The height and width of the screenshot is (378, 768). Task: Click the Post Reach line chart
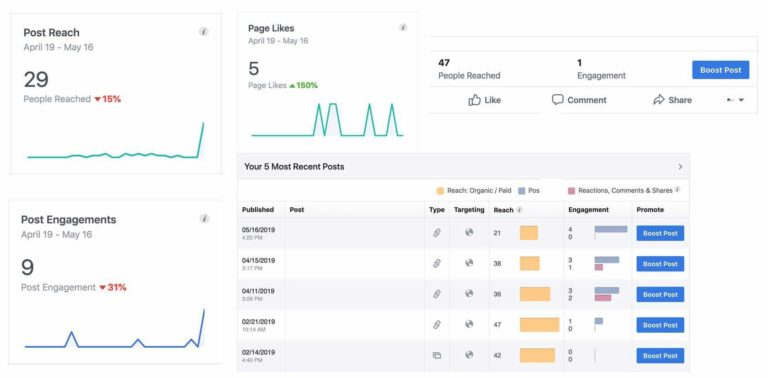116,141
